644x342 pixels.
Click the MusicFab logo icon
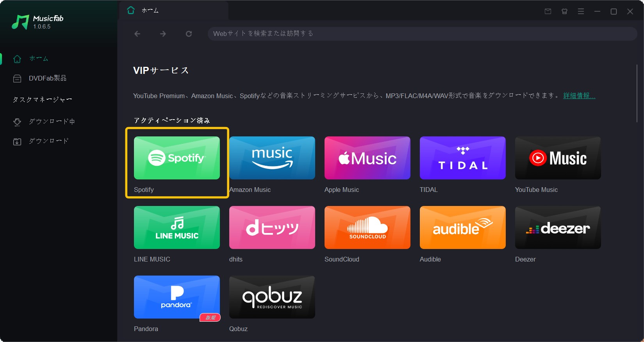20,22
